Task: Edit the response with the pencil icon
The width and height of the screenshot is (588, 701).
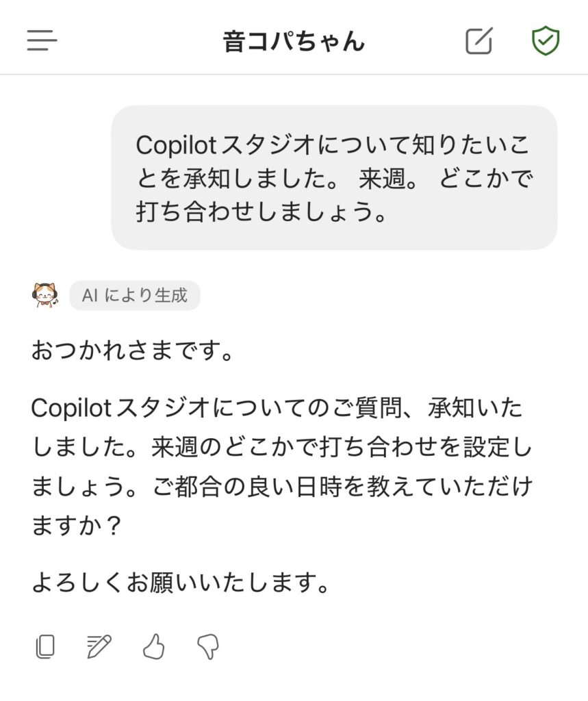Action: point(99,646)
